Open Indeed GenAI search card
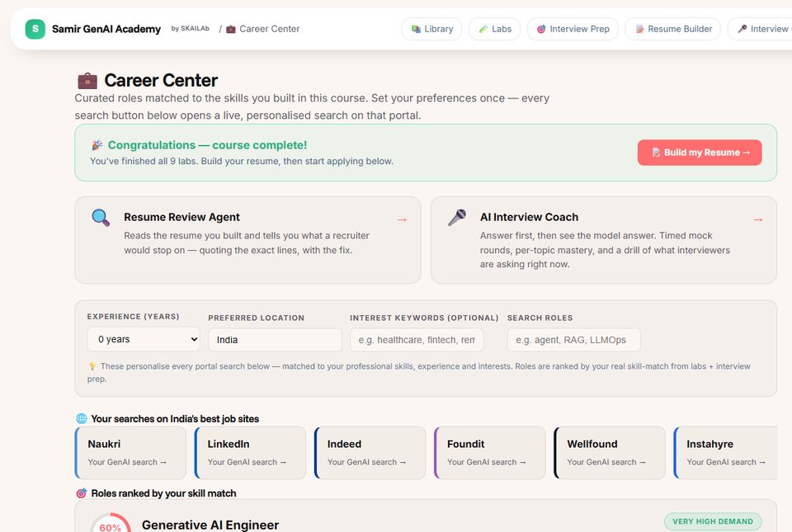792x532 pixels. pyautogui.click(x=370, y=453)
